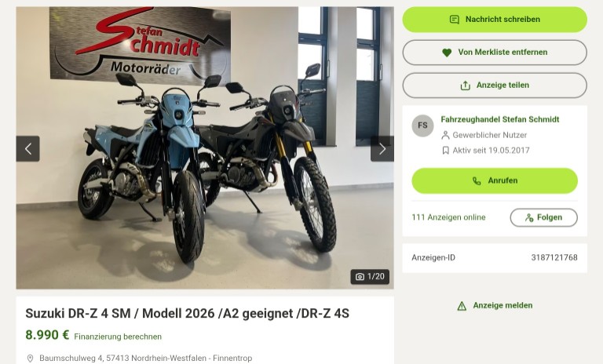Open Finanzierung berechnen link
Viewport: 603px width, 364px height.
[118, 337]
